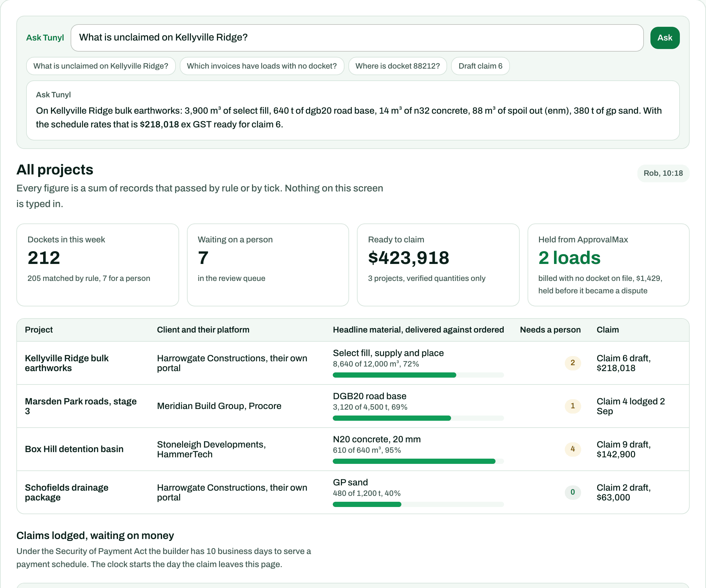The width and height of the screenshot is (706, 588).
Task: Click the Harrowgate Constructions cell in the Schofields row
Action: 232,493
